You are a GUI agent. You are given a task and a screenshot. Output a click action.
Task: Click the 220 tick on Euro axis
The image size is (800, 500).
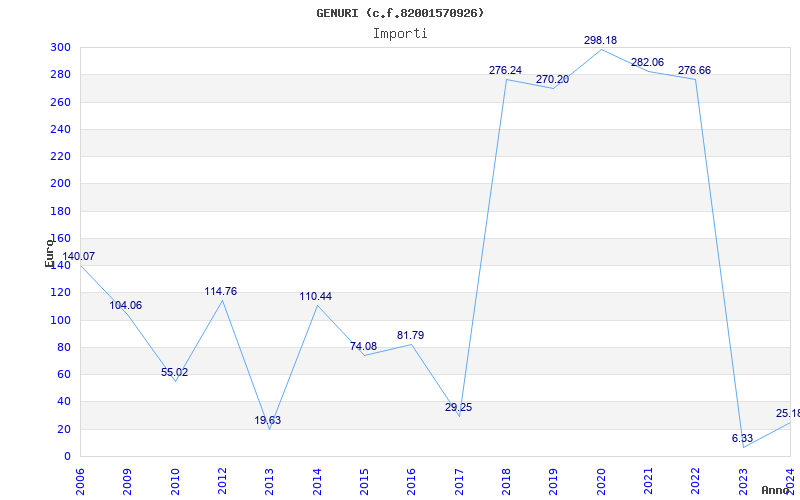point(60,157)
